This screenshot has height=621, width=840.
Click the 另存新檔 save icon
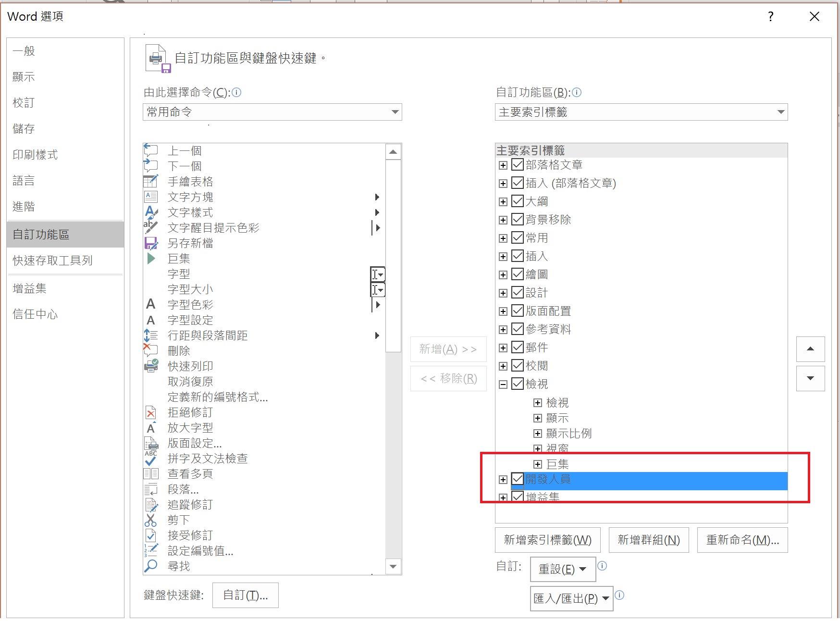pos(151,243)
